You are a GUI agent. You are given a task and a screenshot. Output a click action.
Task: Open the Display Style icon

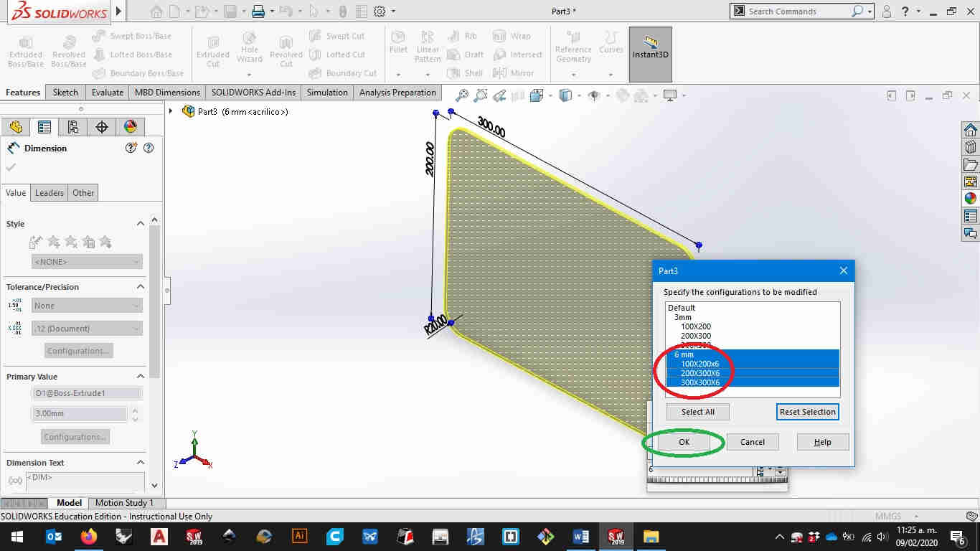click(x=566, y=95)
